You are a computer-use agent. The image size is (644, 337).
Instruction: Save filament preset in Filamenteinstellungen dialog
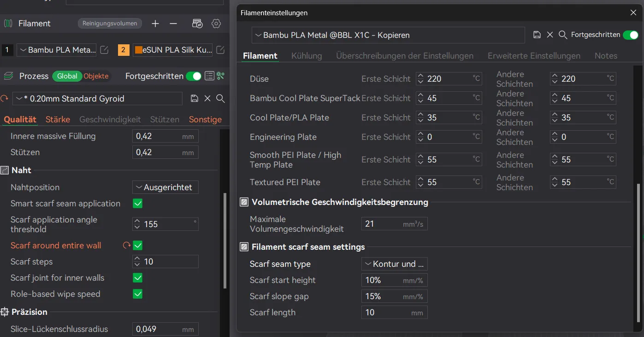pos(537,35)
